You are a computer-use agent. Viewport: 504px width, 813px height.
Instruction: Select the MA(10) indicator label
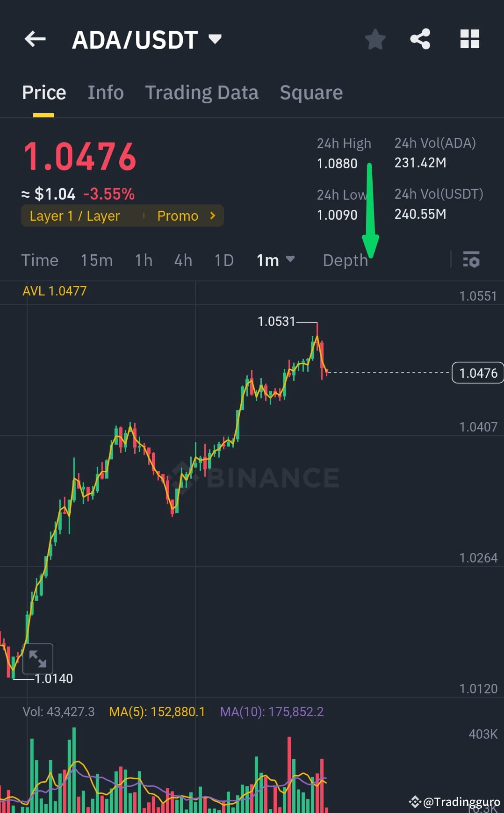point(272,711)
